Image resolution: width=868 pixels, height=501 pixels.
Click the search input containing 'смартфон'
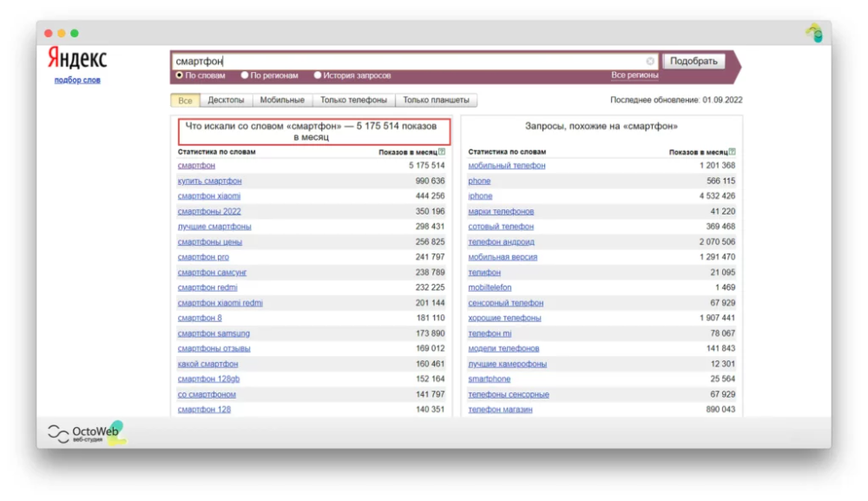pyautogui.click(x=408, y=62)
